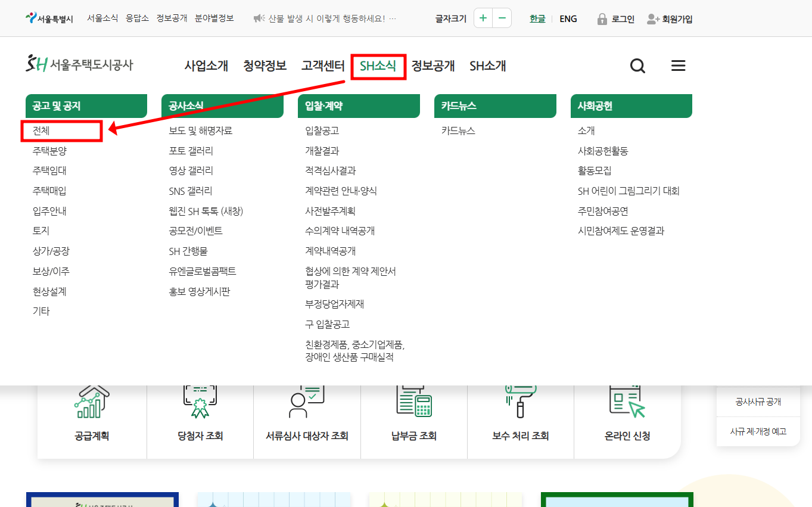Open the 사업소개 main menu
This screenshot has height=507, width=812.
tap(206, 66)
